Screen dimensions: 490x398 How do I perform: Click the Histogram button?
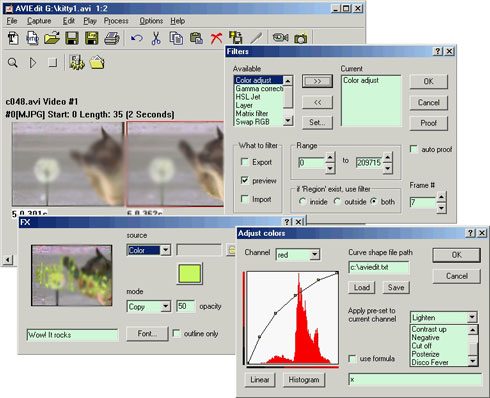click(x=304, y=379)
